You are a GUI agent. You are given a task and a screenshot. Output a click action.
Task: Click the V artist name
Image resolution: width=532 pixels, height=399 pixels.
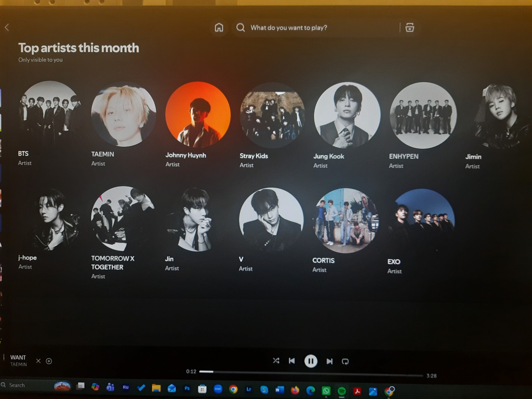click(x=241, y=259)
